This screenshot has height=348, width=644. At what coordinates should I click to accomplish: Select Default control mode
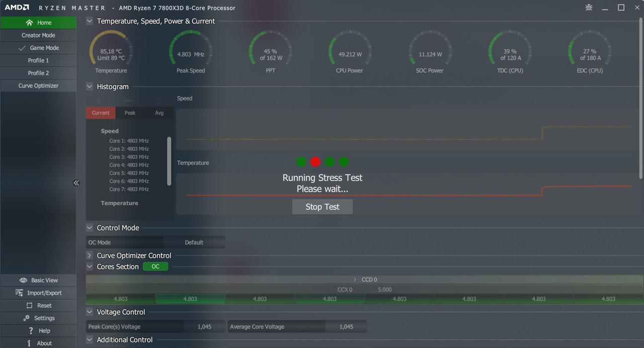[x=194, y=242]
